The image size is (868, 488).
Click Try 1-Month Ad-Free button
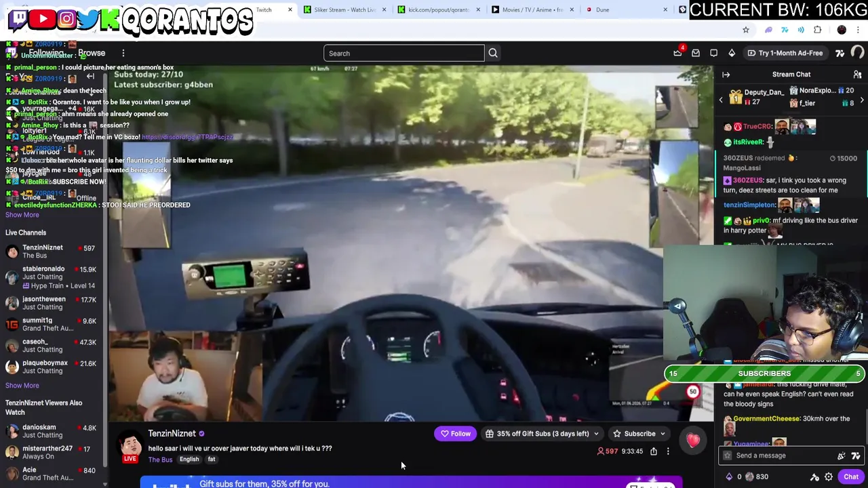(x=785, y=53)
